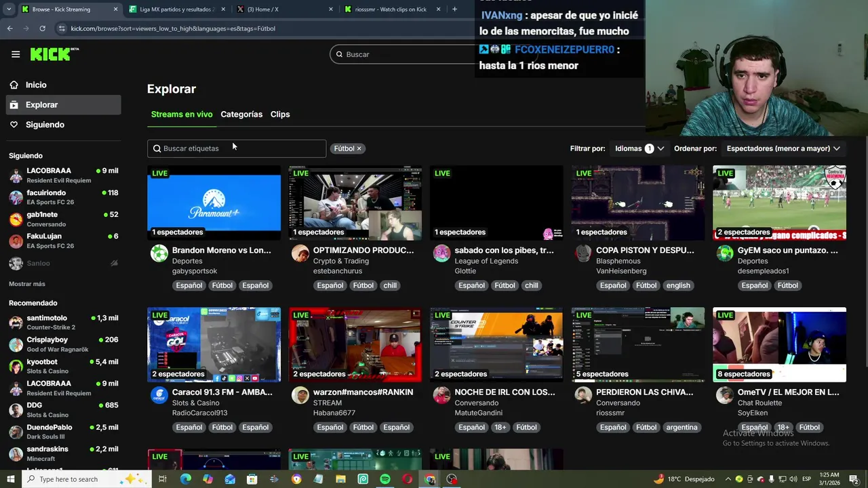The image size is (868, 488).
Task: Click sandraskins avatar in Recomendado
Action: [x=16, y=453]
